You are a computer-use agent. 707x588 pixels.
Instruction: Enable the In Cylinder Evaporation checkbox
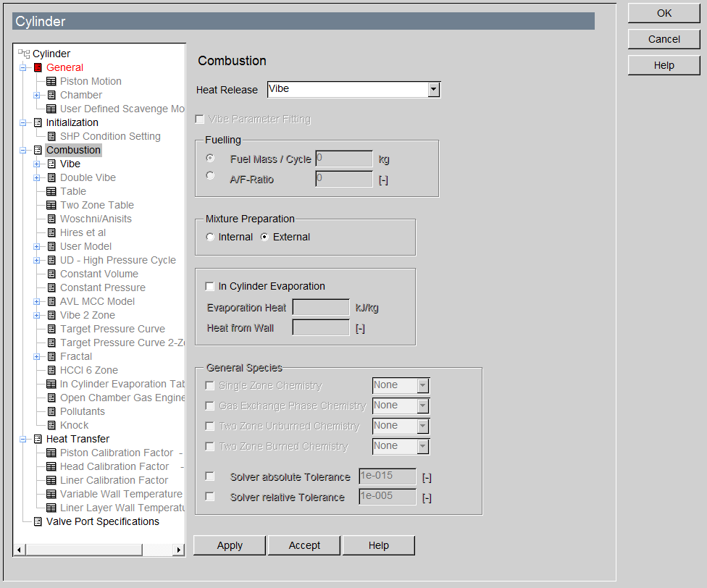click(x=209, y=287)
